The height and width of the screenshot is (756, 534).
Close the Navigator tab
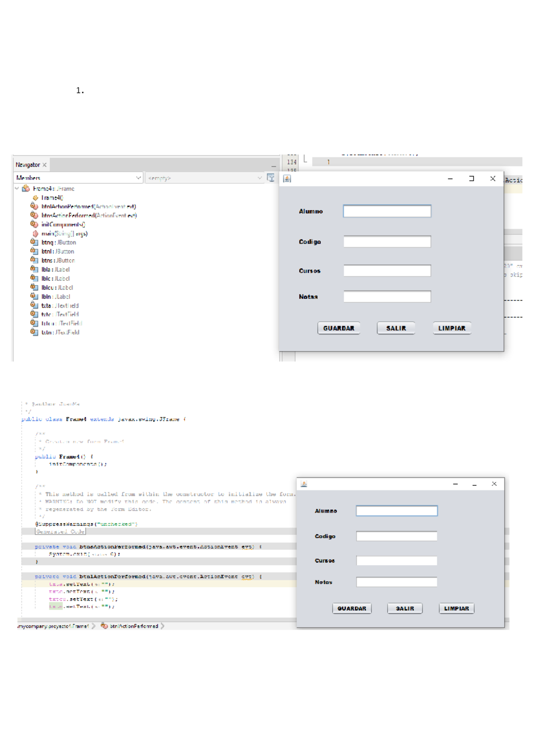coord(44,165)
